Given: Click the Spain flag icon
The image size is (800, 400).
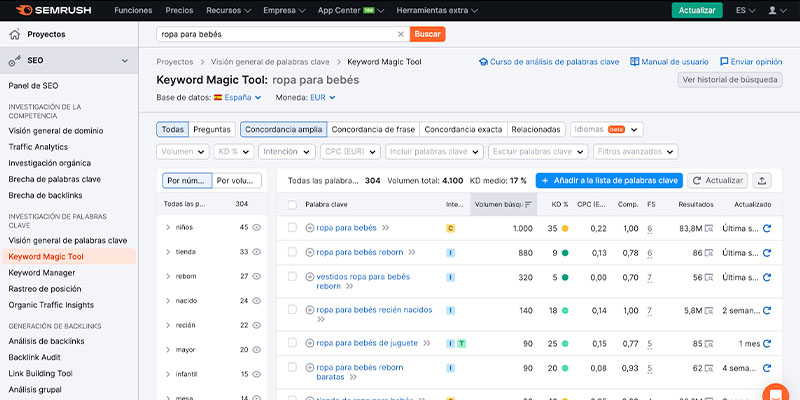Looking at the screenshot, I should click(x=218, y=97).
